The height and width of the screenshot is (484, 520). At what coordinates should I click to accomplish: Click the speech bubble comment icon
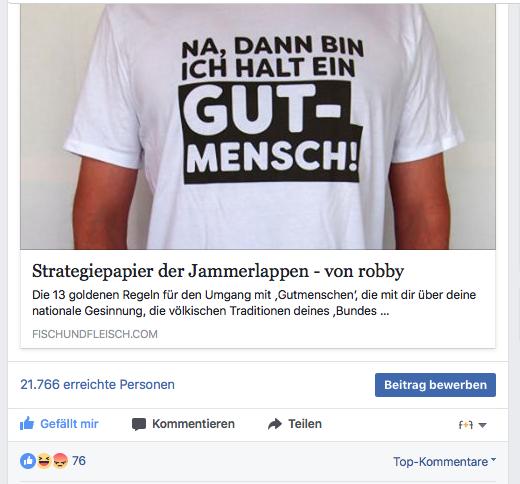coord(139,424)
